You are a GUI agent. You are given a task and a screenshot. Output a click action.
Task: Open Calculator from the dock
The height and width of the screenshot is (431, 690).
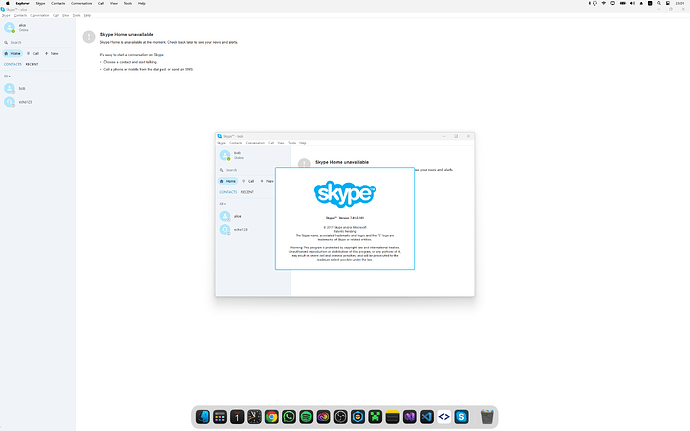(x=220, y=416)
